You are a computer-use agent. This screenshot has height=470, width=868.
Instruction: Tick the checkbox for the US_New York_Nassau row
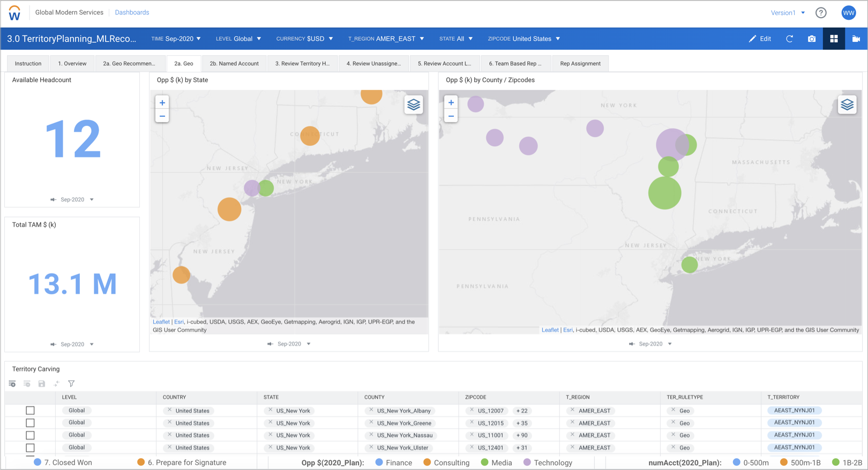(30, 435)
